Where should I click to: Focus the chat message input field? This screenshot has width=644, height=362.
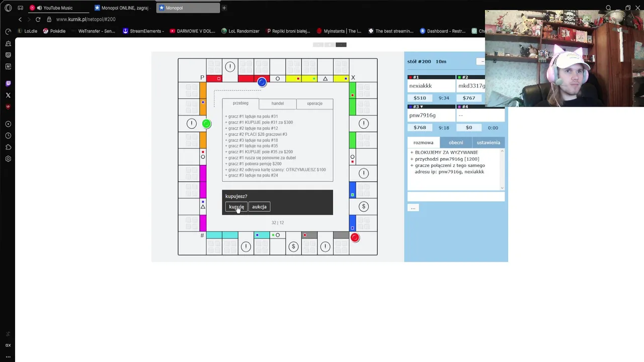(456, 197)
